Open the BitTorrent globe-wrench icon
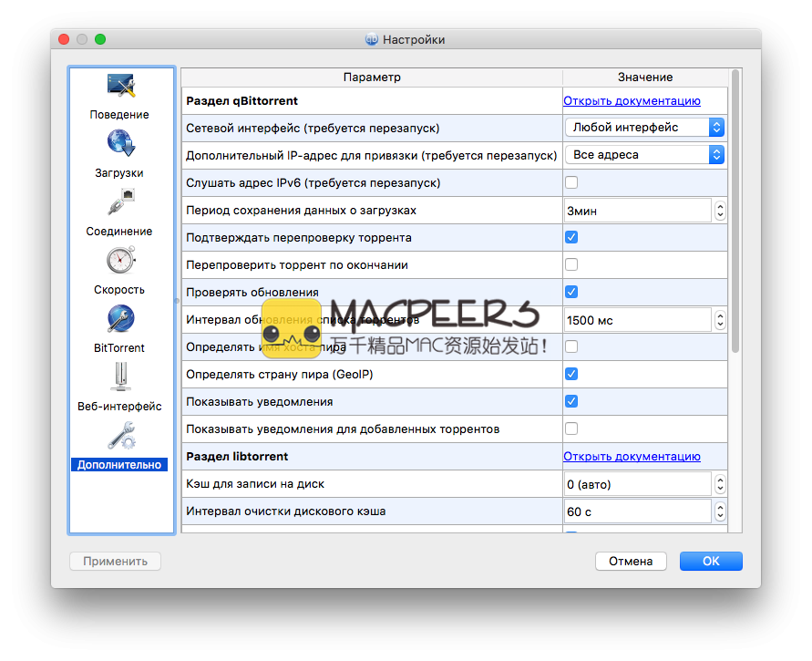 click(121, 318)
